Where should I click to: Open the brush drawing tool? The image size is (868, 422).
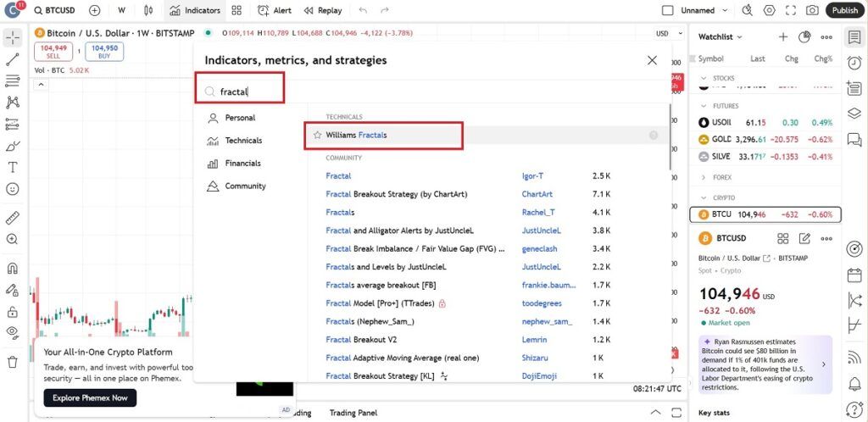pos(13,145)
